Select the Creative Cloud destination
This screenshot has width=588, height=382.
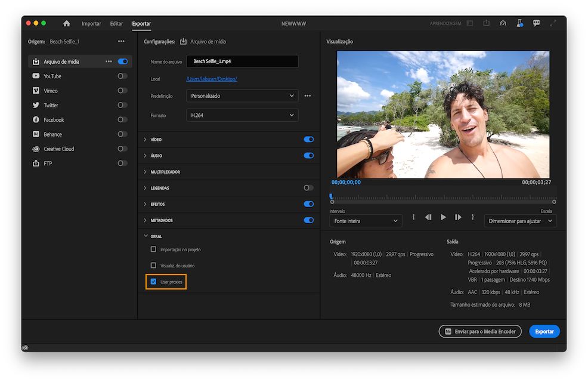(36, 149)
